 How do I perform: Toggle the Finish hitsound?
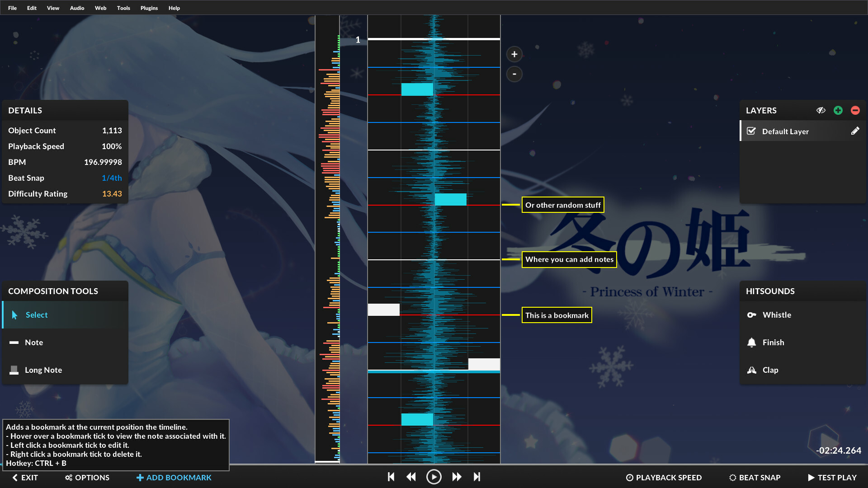(802, 343)
